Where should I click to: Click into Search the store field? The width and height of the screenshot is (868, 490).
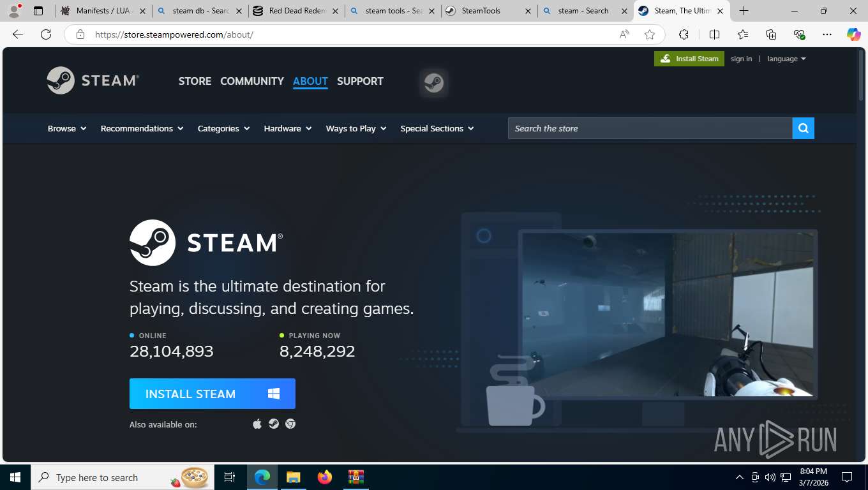(650, 128)
